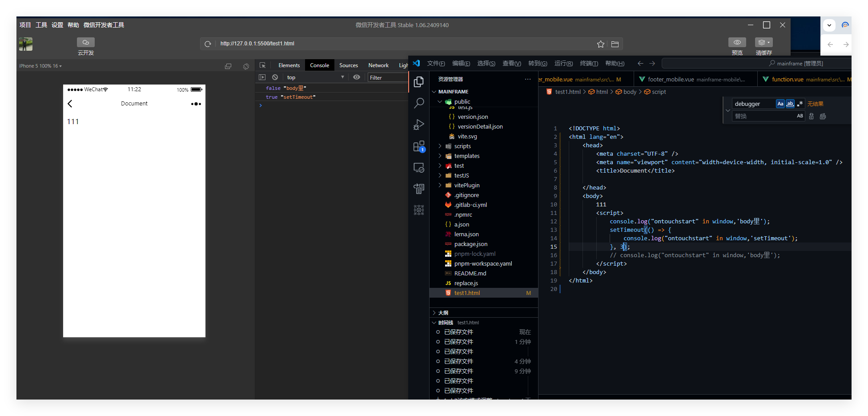Toggle regular expression search in find widget

[x=800, y=104]
